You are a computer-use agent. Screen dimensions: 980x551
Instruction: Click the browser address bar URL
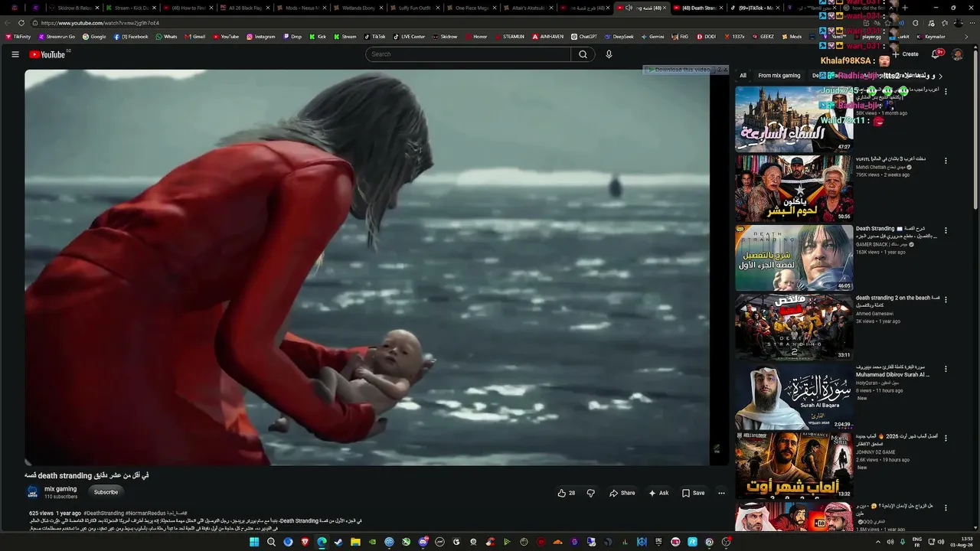click(100, 23)
